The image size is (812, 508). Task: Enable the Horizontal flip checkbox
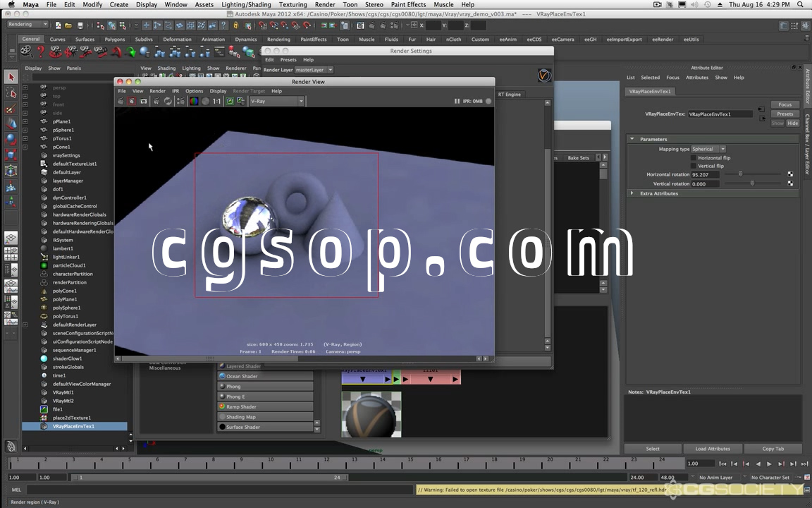(x=694, y=157)
